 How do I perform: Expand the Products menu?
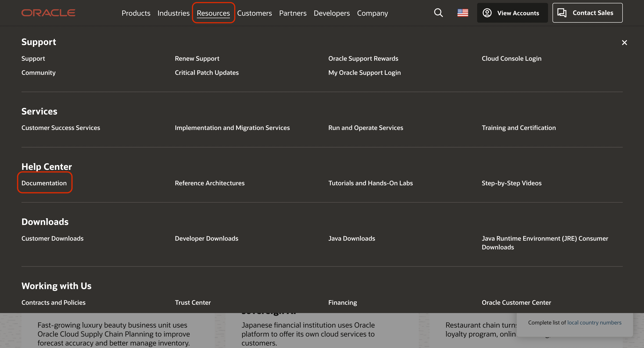[x=136, y=13]
